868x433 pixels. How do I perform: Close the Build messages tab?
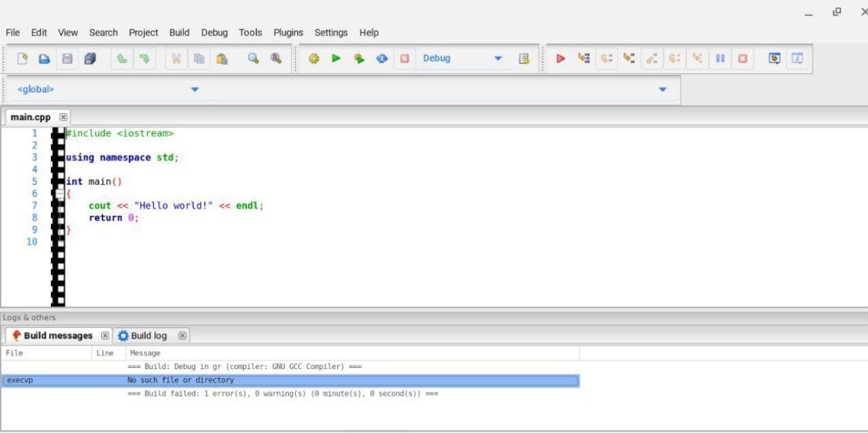pyautogui.click(x=105, y=335)
